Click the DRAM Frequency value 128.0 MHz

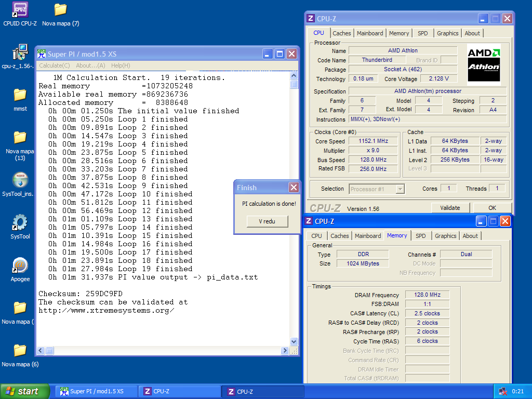(427, 295)
